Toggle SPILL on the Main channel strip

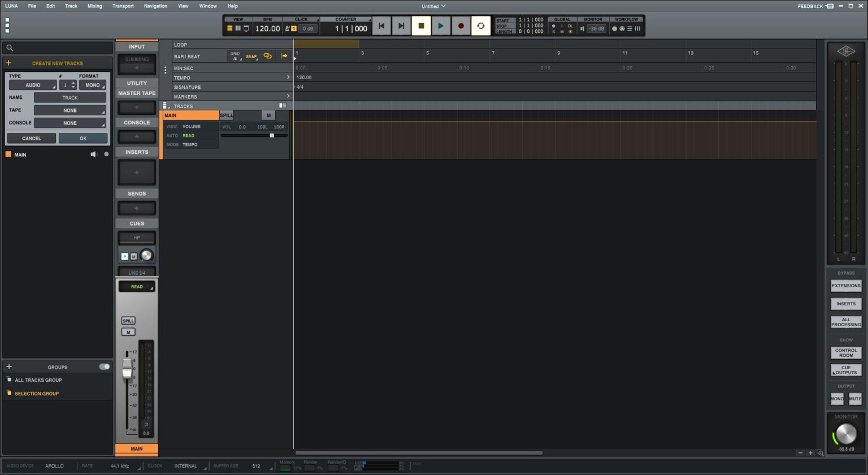pos(127,320)
